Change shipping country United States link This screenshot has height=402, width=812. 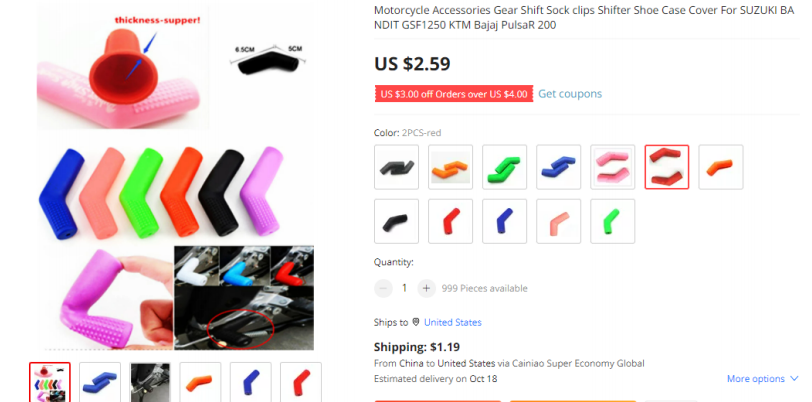tap(453, 322)
